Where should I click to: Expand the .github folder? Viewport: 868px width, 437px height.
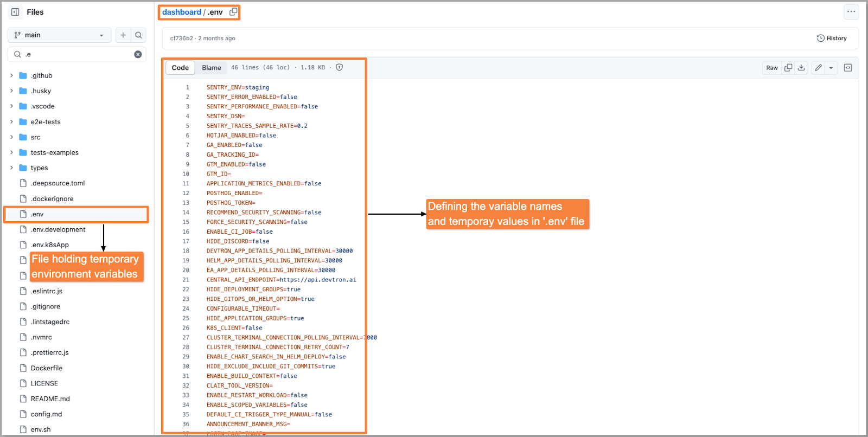click(11, 75)
